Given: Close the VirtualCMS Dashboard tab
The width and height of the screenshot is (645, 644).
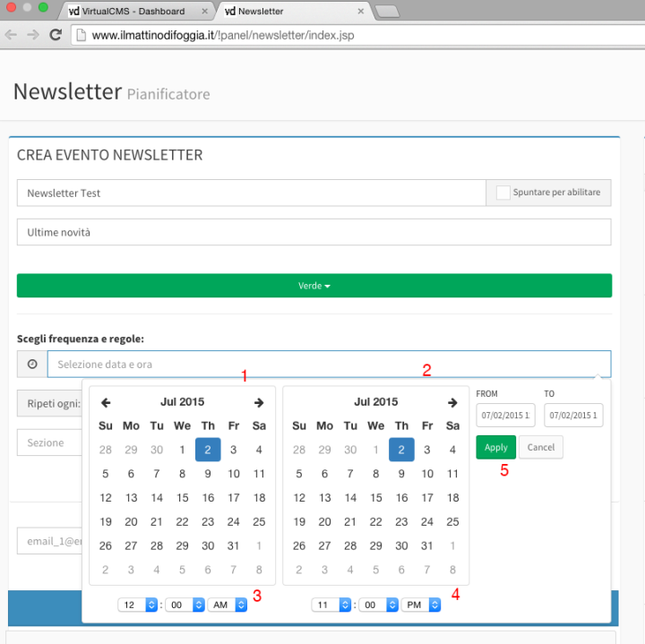Looking at the screenshot, I should (205, 12).
